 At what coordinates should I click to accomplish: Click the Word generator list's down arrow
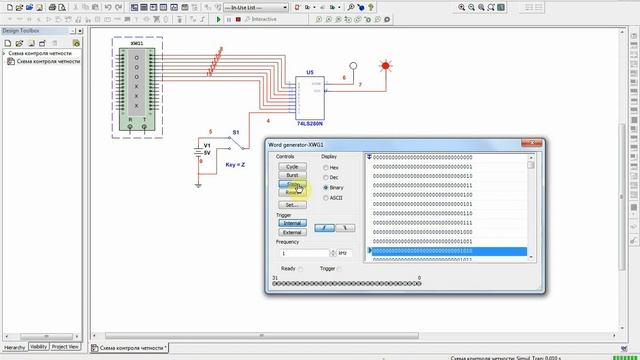[531, 257]
